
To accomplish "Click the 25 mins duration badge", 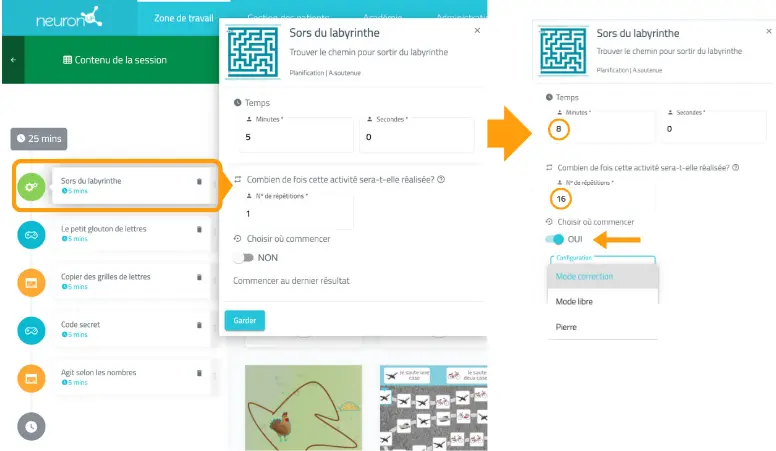I will click(39, 139).
